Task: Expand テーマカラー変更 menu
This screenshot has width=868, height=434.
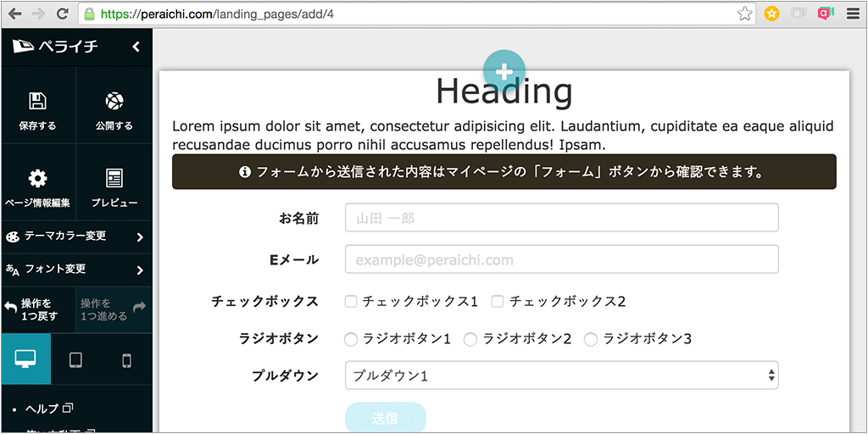Action: [x=76, y=237]
